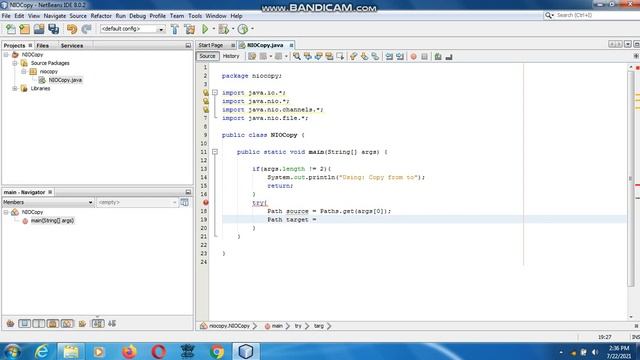
Task: Click main in the breadcrumb bar
Action: (277, 326)
